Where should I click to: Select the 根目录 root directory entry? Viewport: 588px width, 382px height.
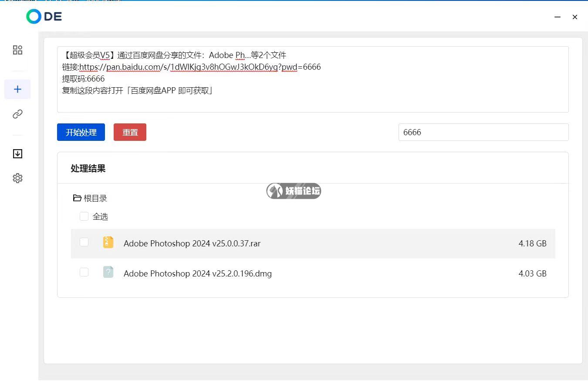tap(90, 198)
